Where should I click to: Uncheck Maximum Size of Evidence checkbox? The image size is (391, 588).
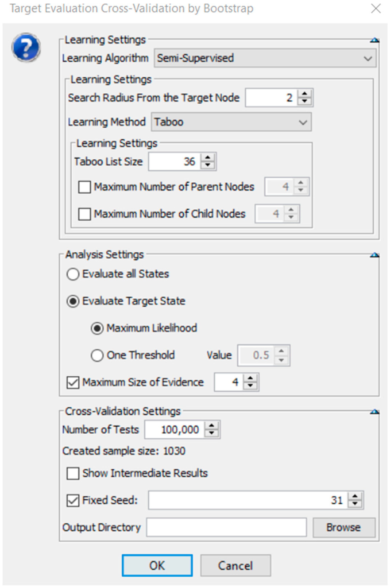point(73,382)
